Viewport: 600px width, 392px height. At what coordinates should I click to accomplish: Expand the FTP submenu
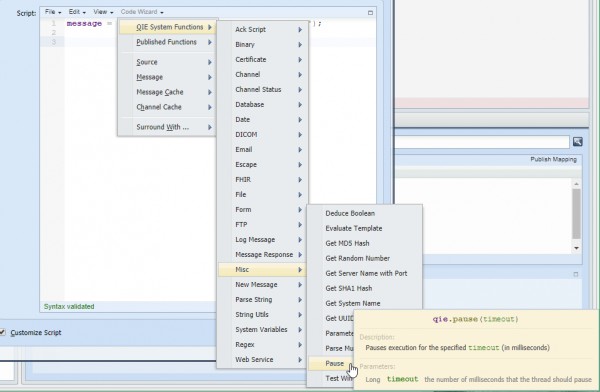point(262,224)
